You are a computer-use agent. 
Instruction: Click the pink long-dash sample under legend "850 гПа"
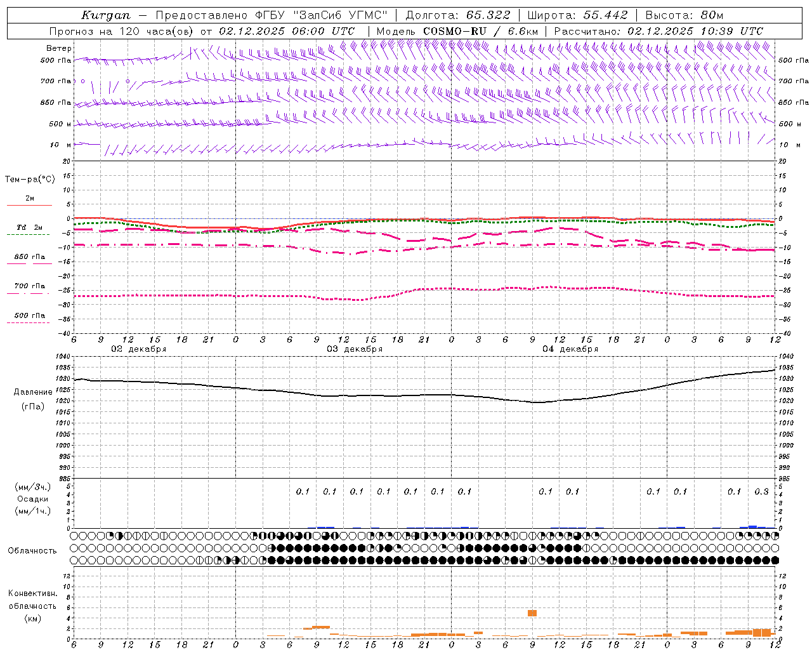point(29,263)
